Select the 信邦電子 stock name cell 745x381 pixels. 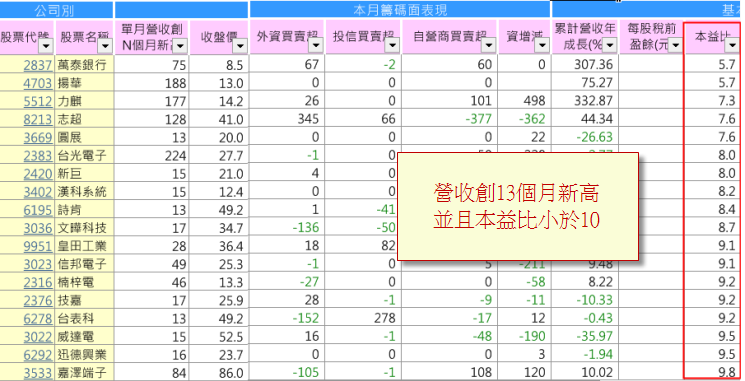84,264
